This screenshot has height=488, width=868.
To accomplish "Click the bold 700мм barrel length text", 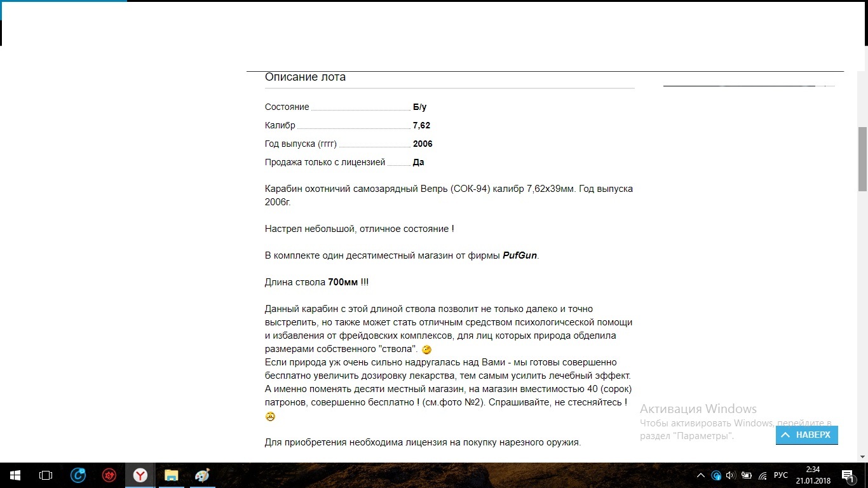I will tap(343, 282).
